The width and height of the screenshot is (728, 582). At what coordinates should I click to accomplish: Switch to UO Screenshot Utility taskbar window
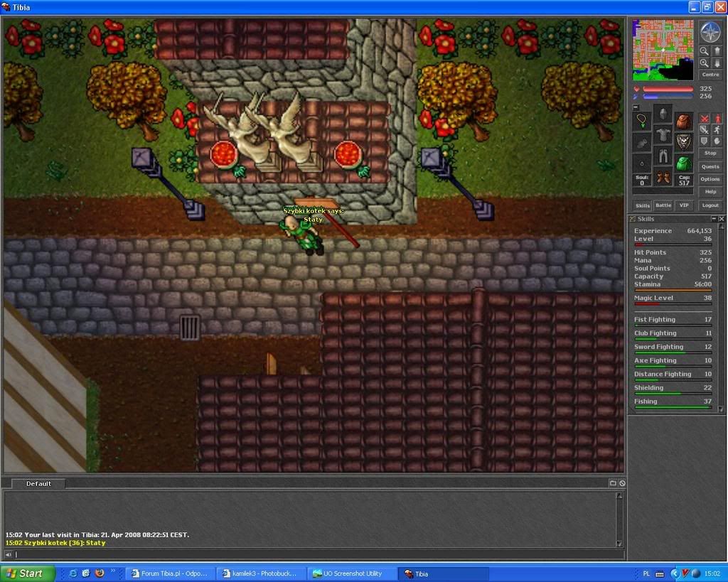353,573
